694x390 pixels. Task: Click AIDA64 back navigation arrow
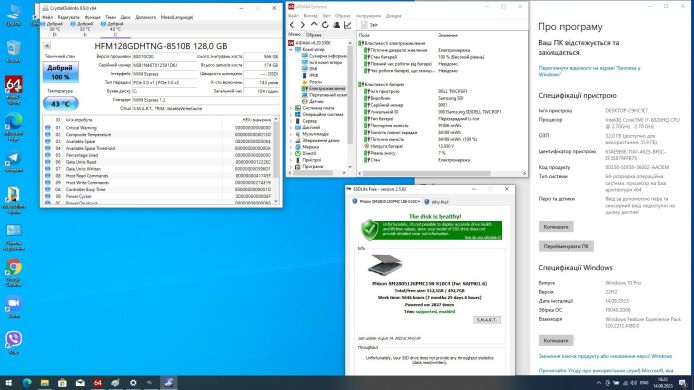(x=292, y=25)
